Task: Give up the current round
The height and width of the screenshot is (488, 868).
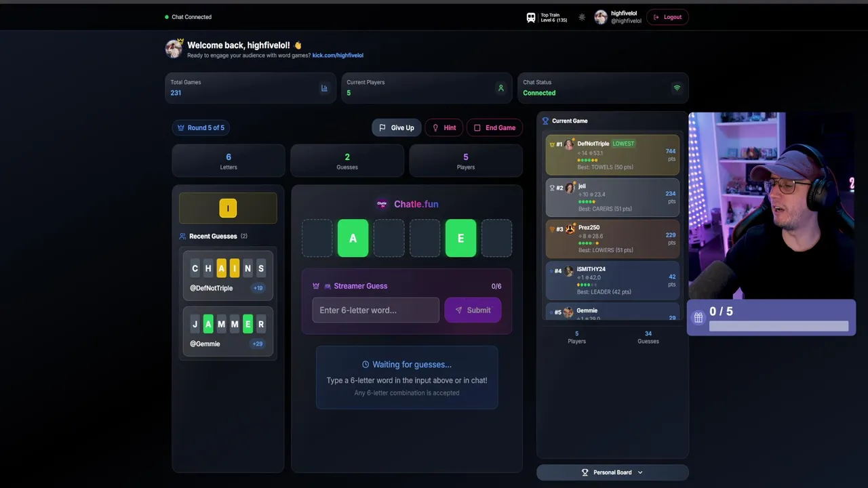Action: pos(396,127)
